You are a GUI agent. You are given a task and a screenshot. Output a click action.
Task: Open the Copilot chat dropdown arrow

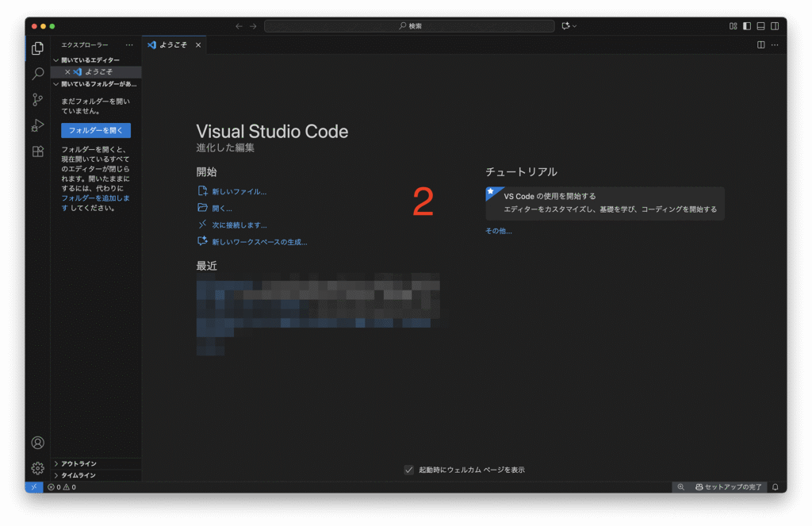point(575,26)
